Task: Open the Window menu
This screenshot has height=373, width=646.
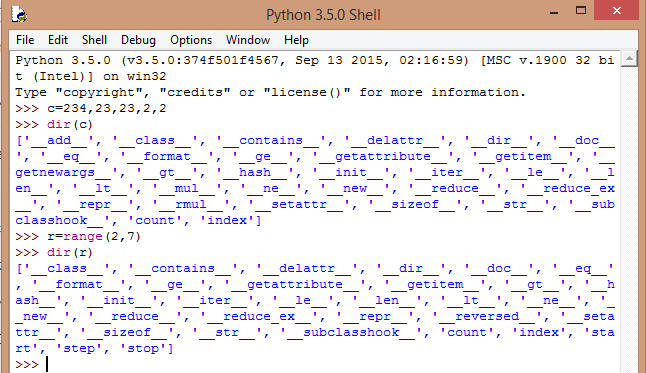Action: coord(248,40)
